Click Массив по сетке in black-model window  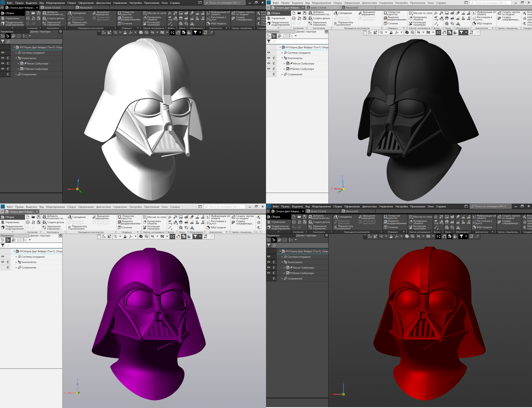coord(420,13)
